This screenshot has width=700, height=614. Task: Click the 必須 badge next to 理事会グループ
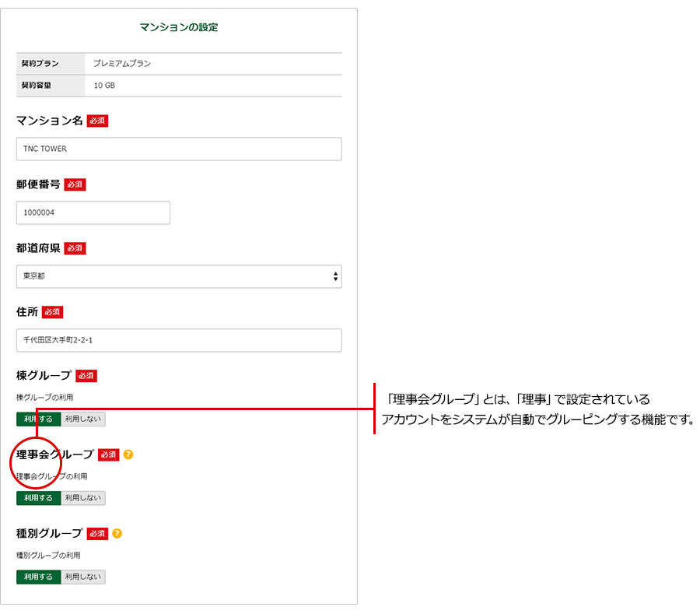[109, 454]
